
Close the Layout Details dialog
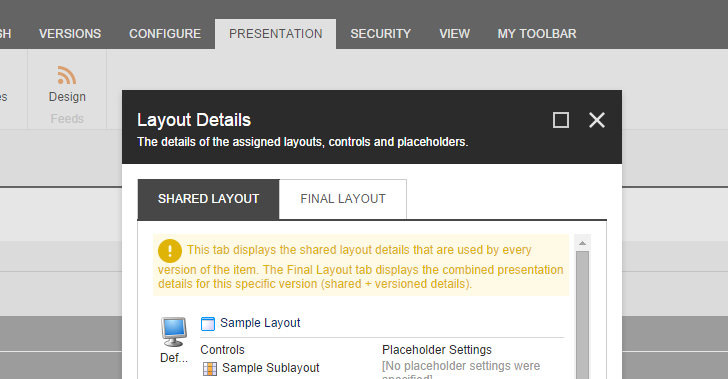[x=597, y=120]
